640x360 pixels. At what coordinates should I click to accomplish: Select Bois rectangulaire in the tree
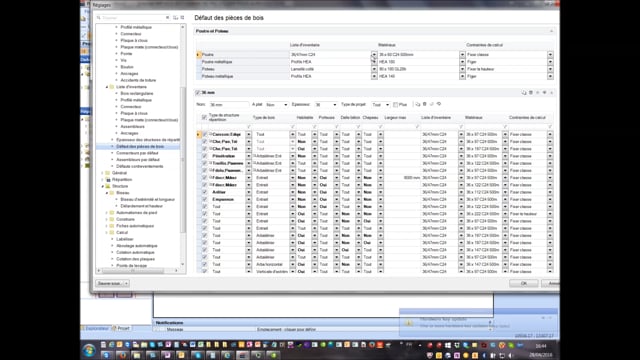coord(137,93)
